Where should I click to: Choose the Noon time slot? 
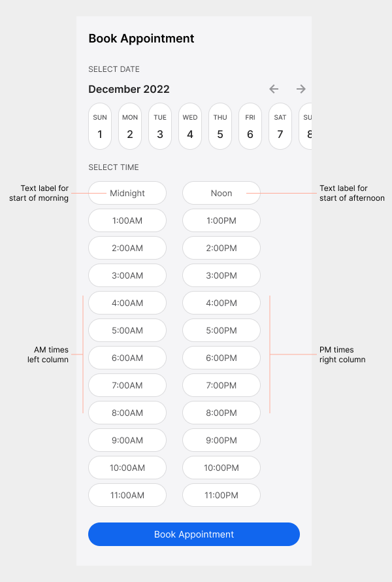coord(221,193)
